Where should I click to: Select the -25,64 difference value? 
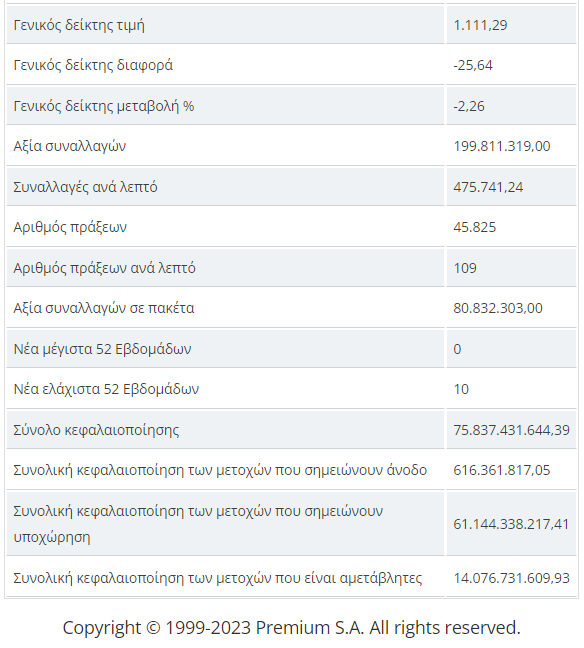(x=473, y=65)
